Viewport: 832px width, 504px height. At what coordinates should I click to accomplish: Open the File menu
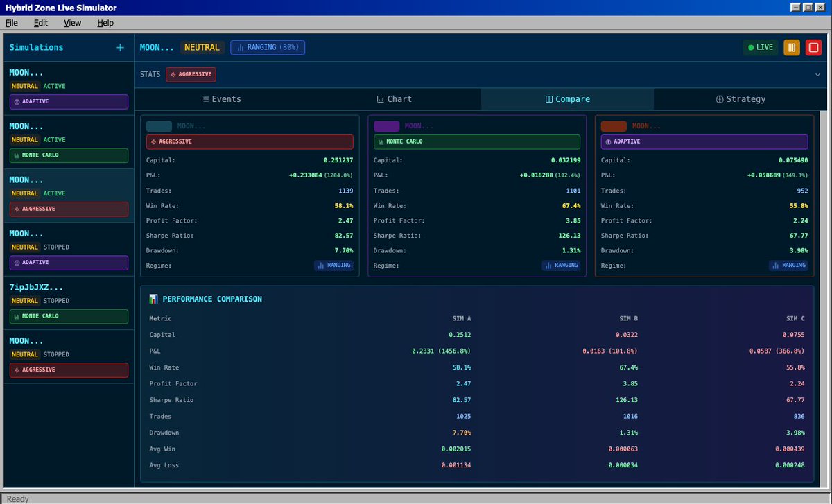tap(11, 23)
